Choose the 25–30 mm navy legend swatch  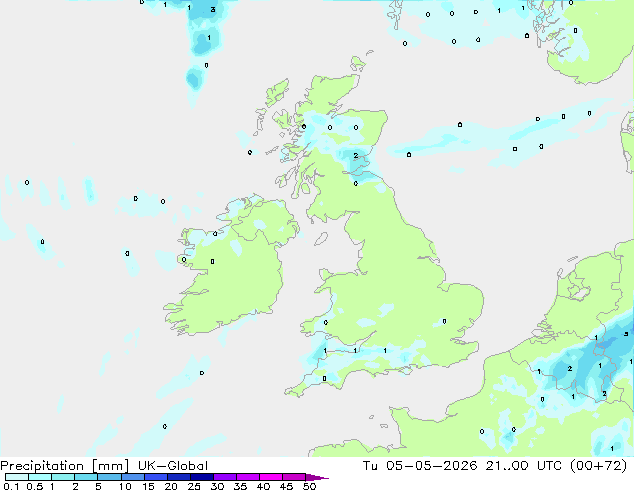201,477
